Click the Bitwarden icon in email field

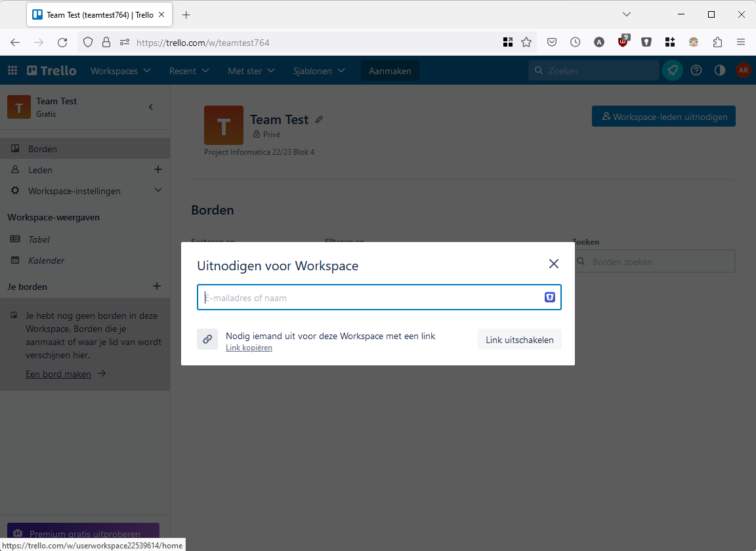coord(550,298)
